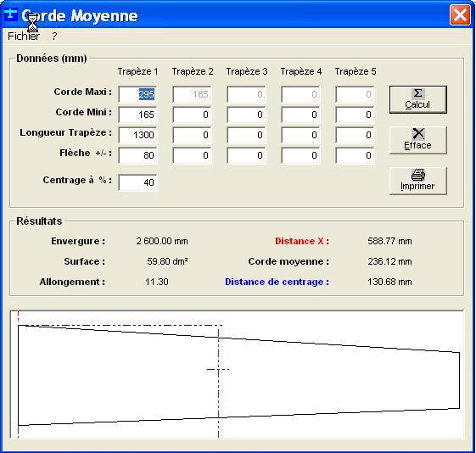Screen dimensions: 476x453
Task: Click the Centrage à % field
Action: [x=137, y=182]
